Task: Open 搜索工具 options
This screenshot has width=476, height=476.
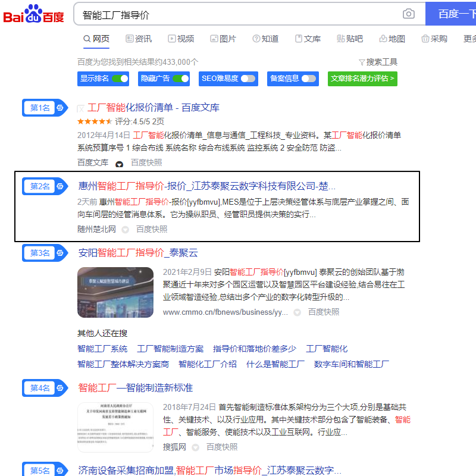Action: tap(378, 62)
